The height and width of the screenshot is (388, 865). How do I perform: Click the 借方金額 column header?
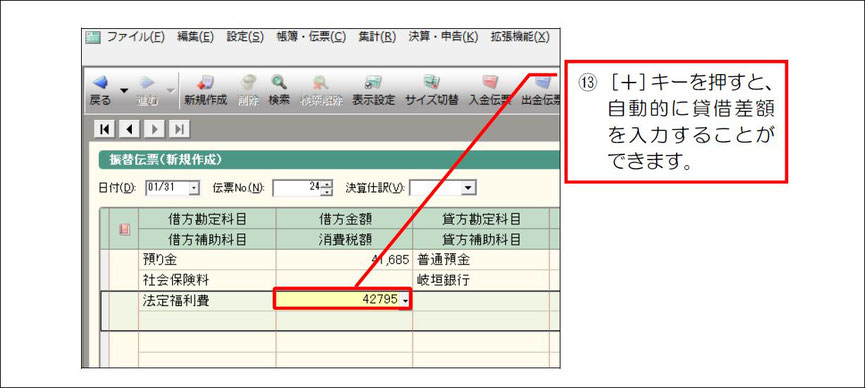tap(344, 219)
